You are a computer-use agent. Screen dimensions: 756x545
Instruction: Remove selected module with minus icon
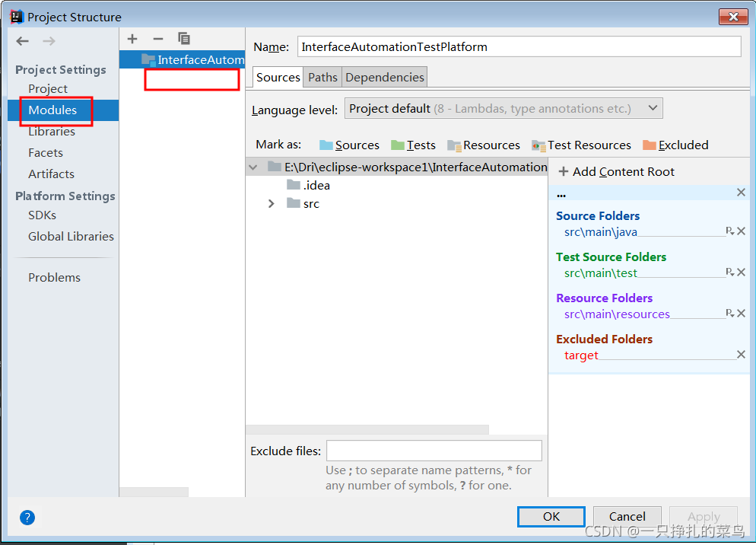pyautogui.click(x=158, y=39)
